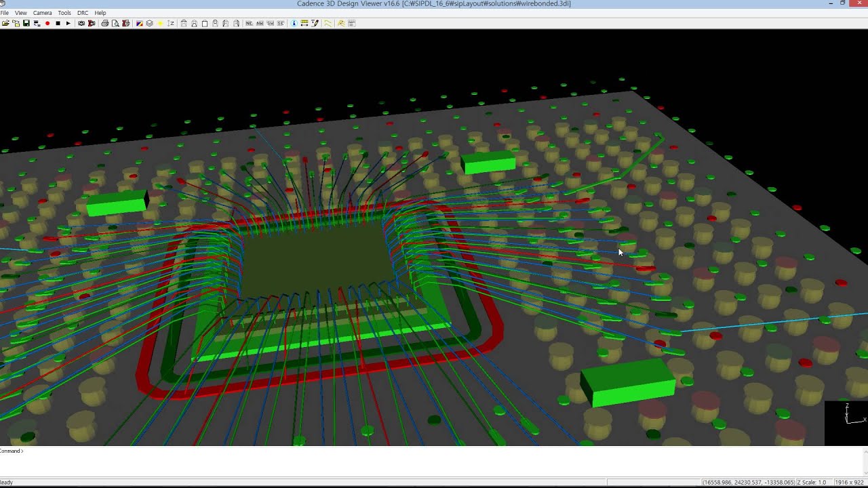Select the fourth preset view cube icon

click(215, 23)
